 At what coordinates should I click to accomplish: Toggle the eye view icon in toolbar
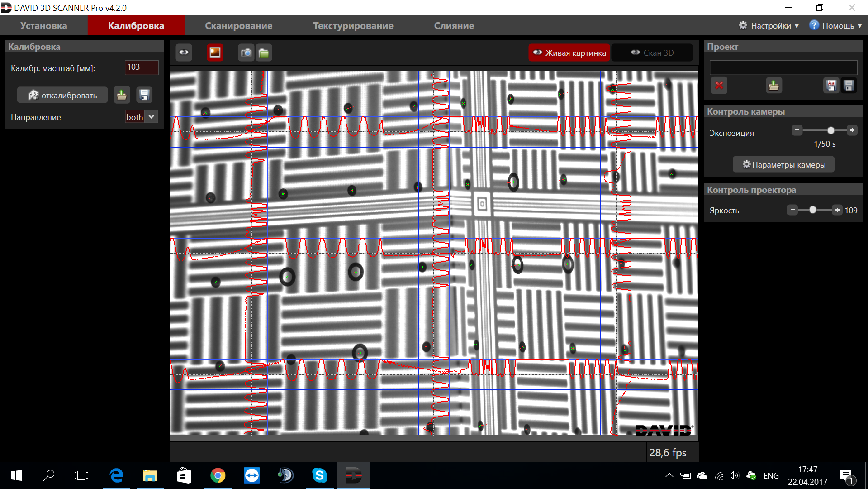(x=184, y=53)
